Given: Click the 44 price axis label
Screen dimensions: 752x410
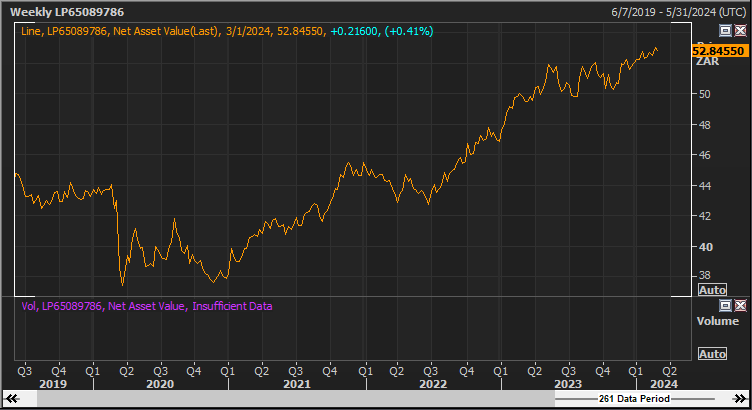Looking at the screenshot, I should (x=705, y=186).
